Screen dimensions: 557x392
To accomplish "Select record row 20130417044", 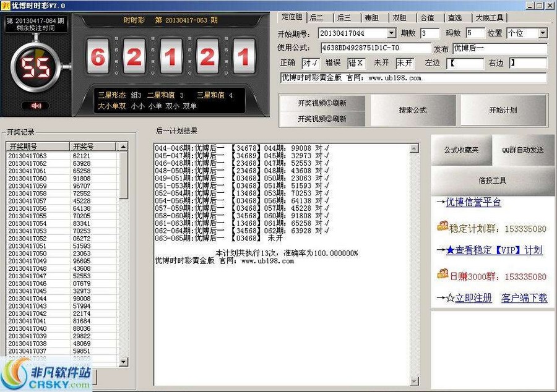I will (x=63, y=299).
